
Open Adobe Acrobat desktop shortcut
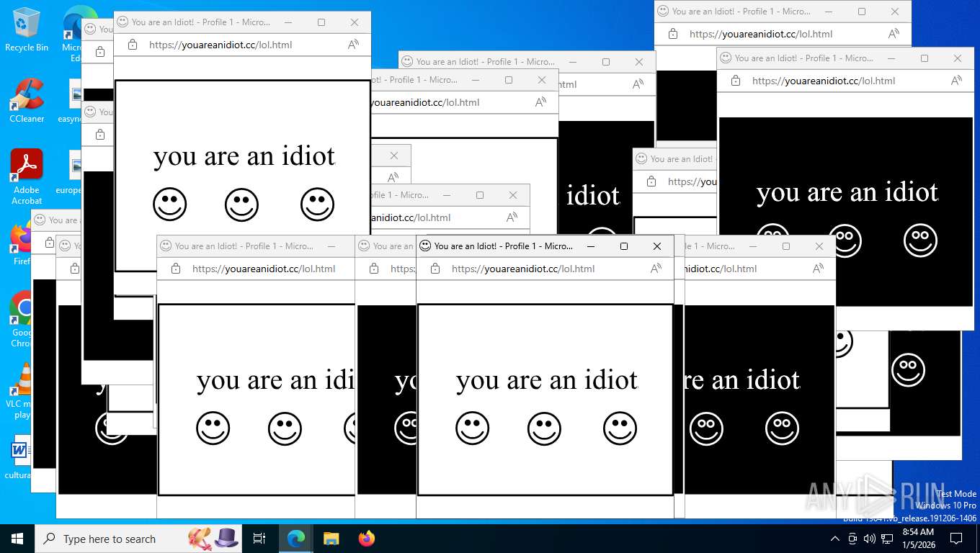coord(27,176)
